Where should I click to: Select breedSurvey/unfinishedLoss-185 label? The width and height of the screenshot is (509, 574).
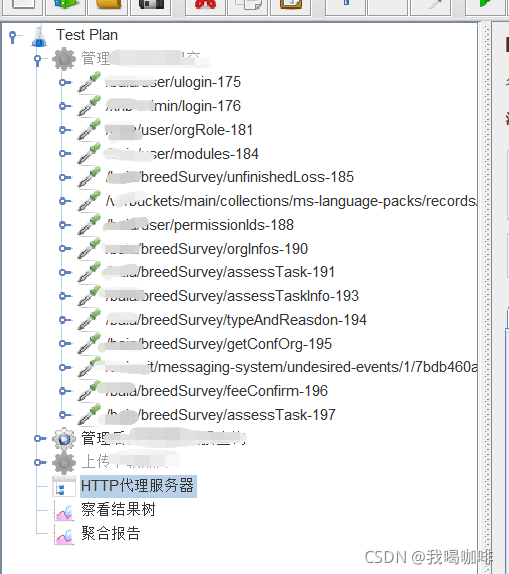tap(230, 177)
